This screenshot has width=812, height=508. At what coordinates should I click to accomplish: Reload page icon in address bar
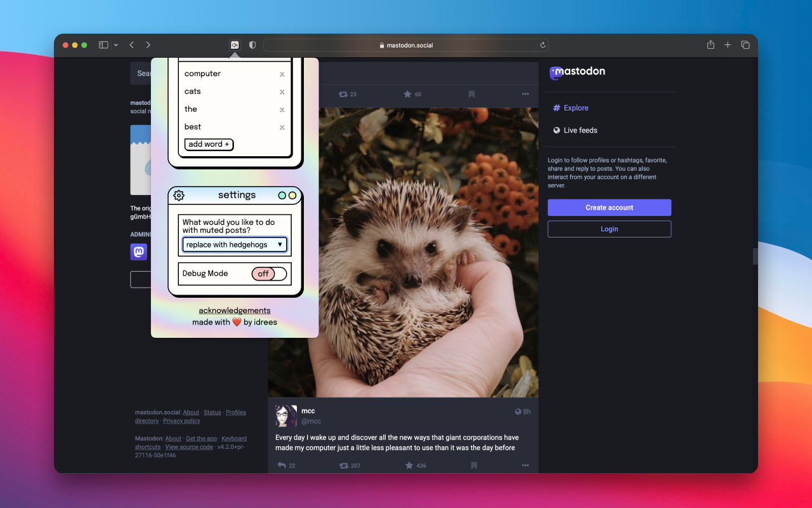[543, 45]
